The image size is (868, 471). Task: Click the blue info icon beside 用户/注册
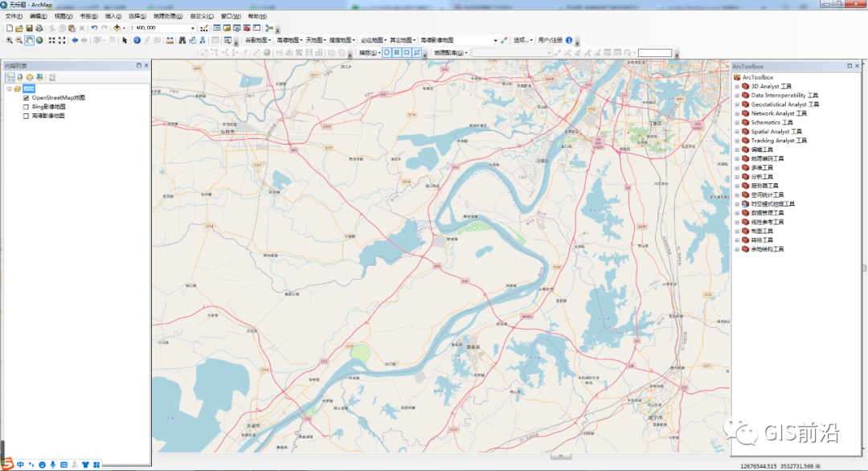click(568, 40)
